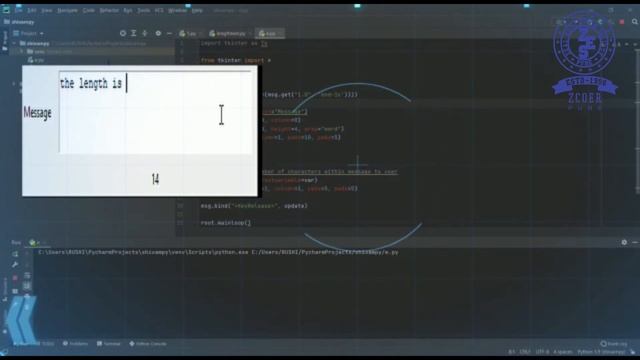This screenshot has height=360, width=640.
Task: Click the CRLF line separator status entry
Action: tap(525, 352)
